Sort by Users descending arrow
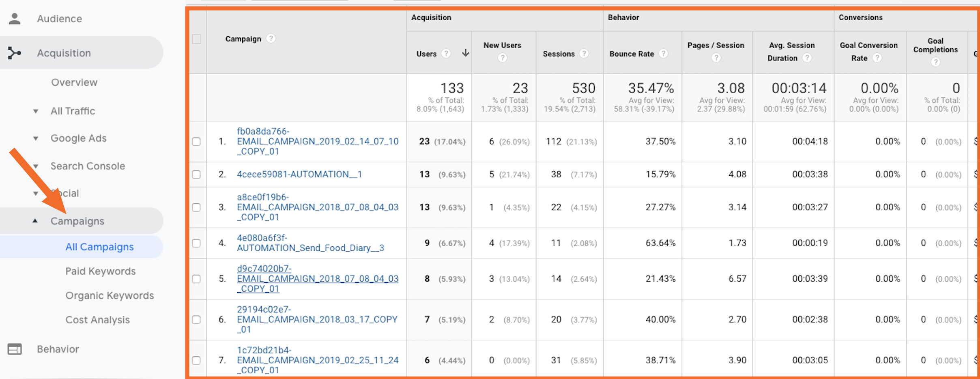 click(466, 53)
